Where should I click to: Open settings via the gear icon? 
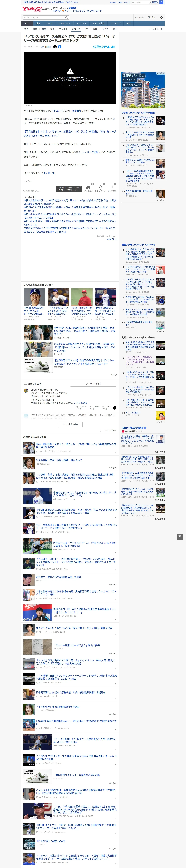tap(161, 17)
